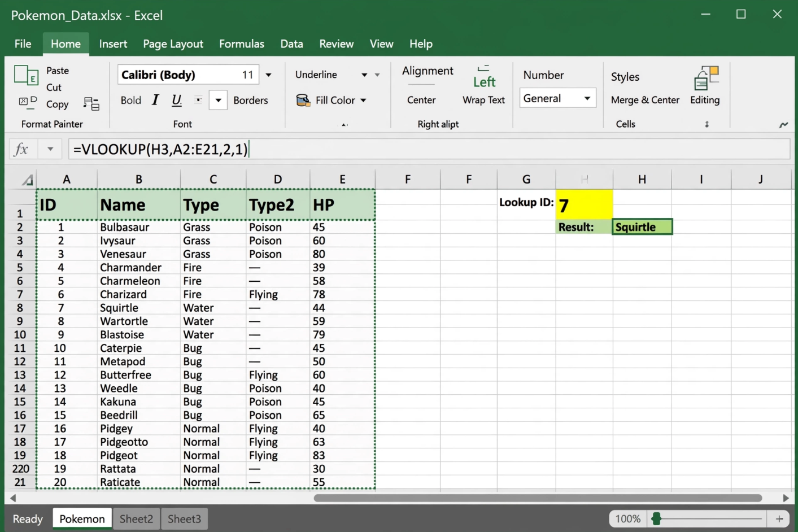Open the Borders dropdown arrow
This screenshot has height=532, width=798.
click(x=218, y=100)
